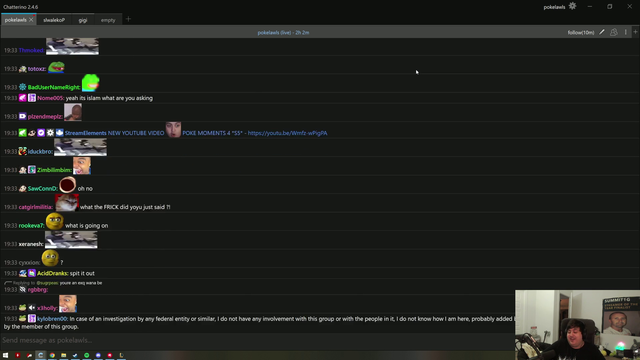This screenshot has width=640, height=360.
Task: Open File Explorer from the taskbar
Action: [64, 355]
